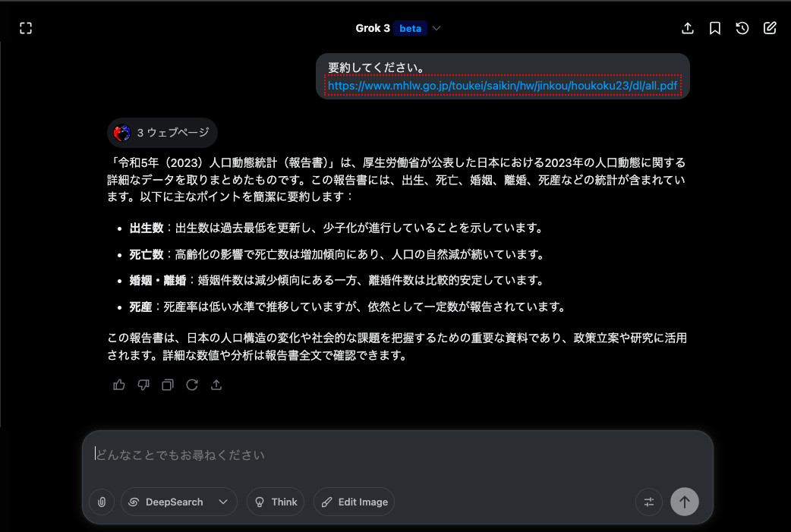Toggle fullscreen mode icon at top left
Image resolution: width=791 pixels, height=532 pixels.
tap(26, 28)
